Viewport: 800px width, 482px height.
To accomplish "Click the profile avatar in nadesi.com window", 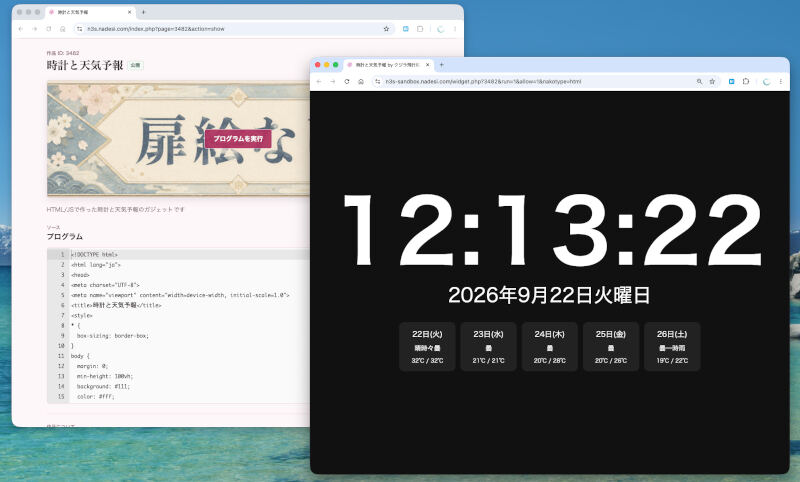I will pos(440,29).
